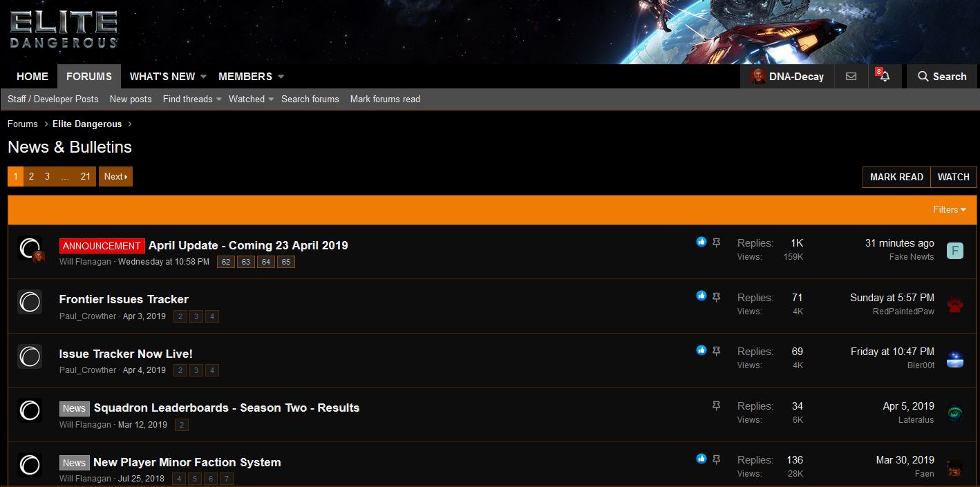Open Lateralus's last-poster avatar

point(954,413)
